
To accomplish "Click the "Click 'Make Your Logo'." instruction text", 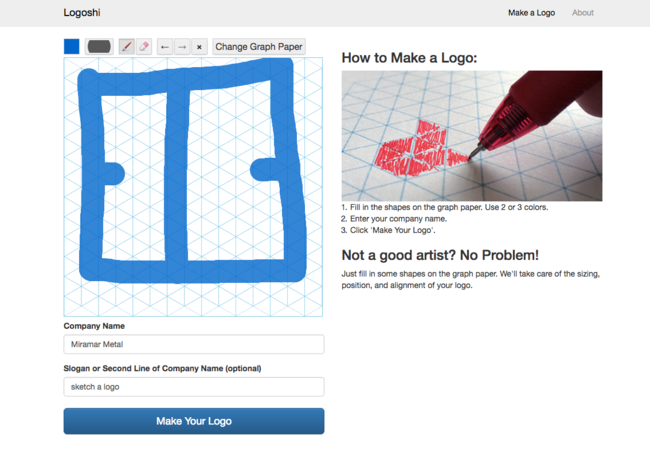I will click(x=393, y=230).
